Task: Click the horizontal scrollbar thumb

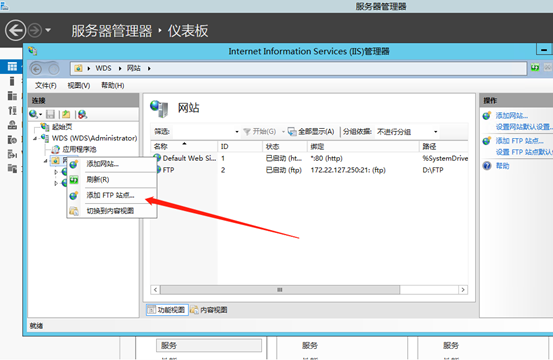Action: click(x=280, y=290)
